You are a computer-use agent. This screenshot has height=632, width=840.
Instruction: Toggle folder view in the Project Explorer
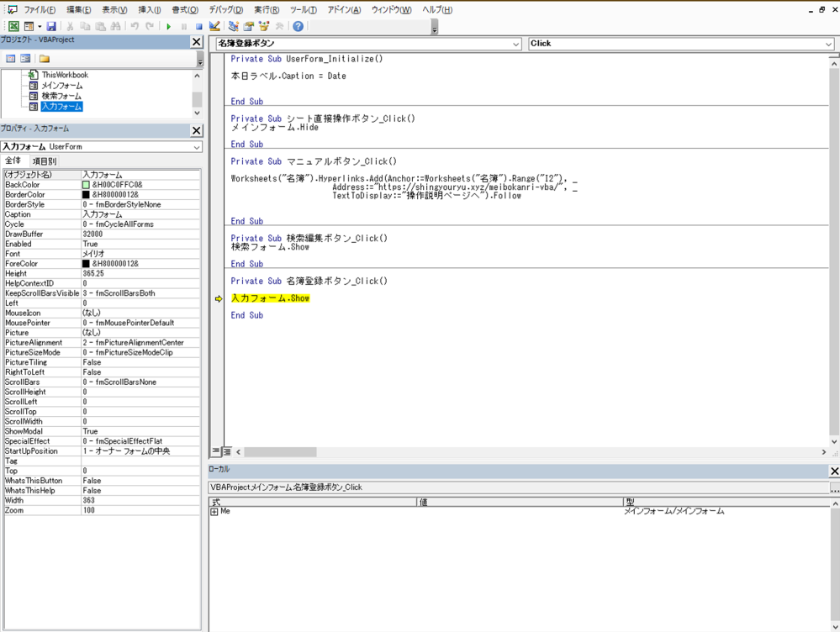point(45,57)
